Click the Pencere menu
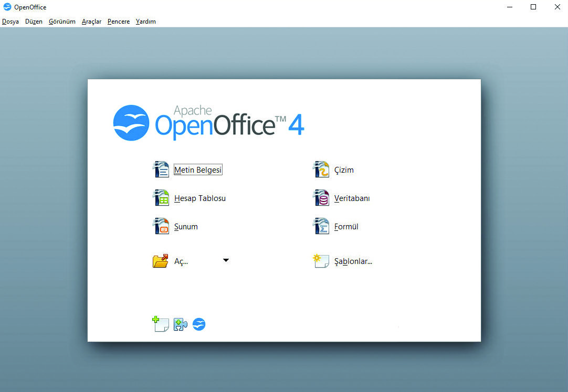 tap(119, 22)
